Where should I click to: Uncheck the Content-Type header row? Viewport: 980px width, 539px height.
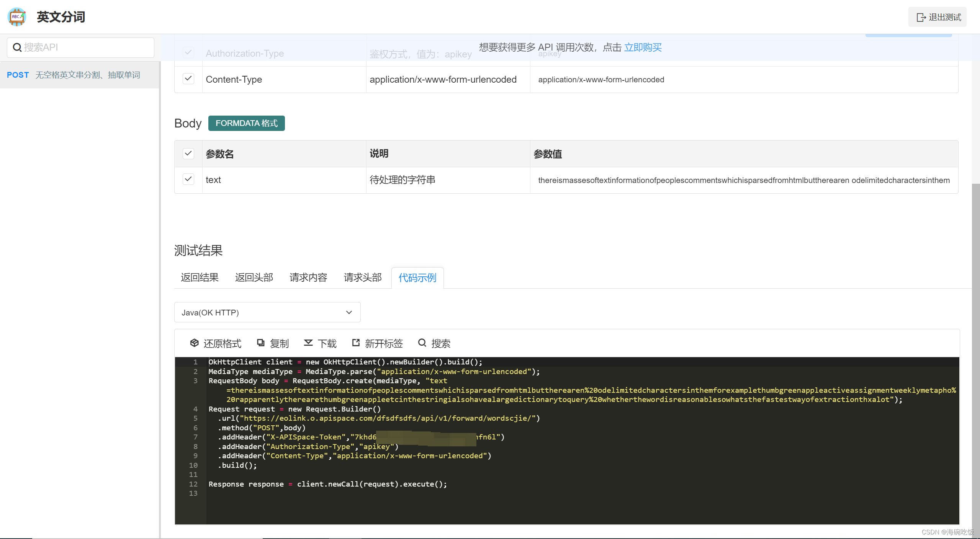tap(188, 79)
